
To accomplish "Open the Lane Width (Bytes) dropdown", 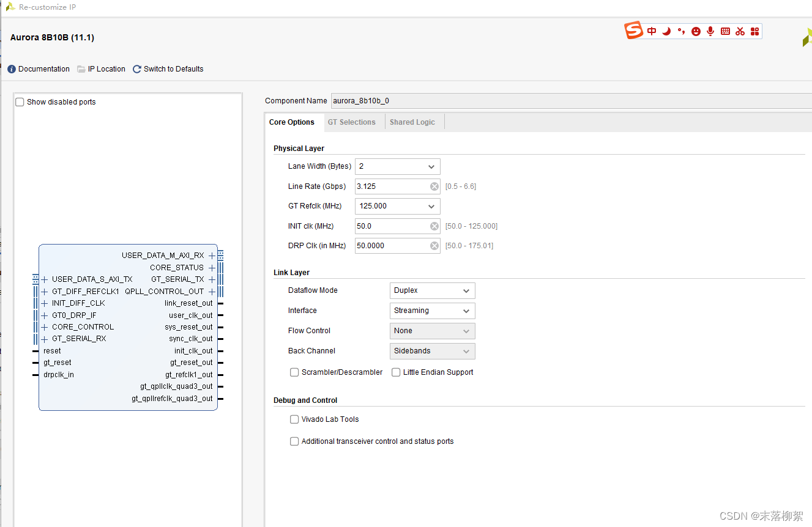I will pyautogui.click(x=397, y=166).
